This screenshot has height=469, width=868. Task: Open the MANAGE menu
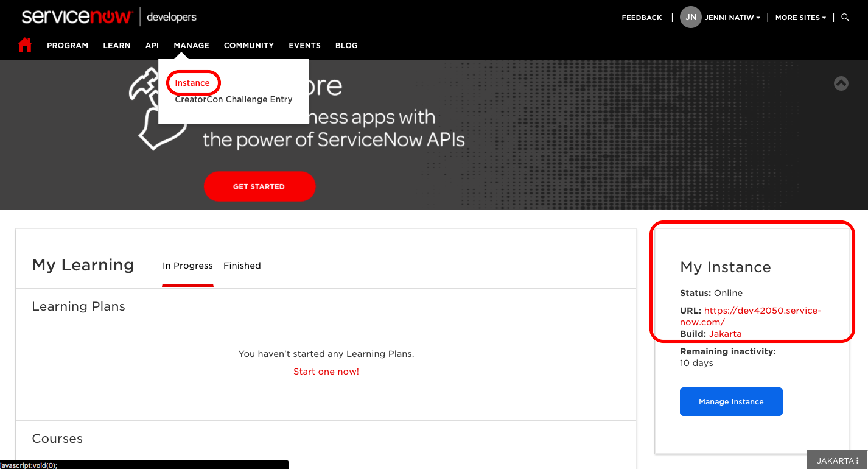(x=191, y=45)
